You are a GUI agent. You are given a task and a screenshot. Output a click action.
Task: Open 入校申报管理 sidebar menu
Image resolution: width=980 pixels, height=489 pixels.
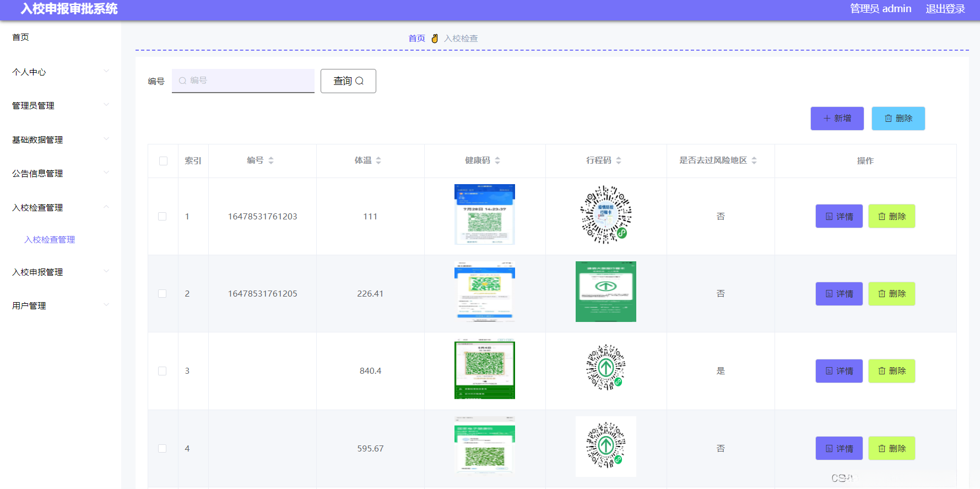[61, 272]
